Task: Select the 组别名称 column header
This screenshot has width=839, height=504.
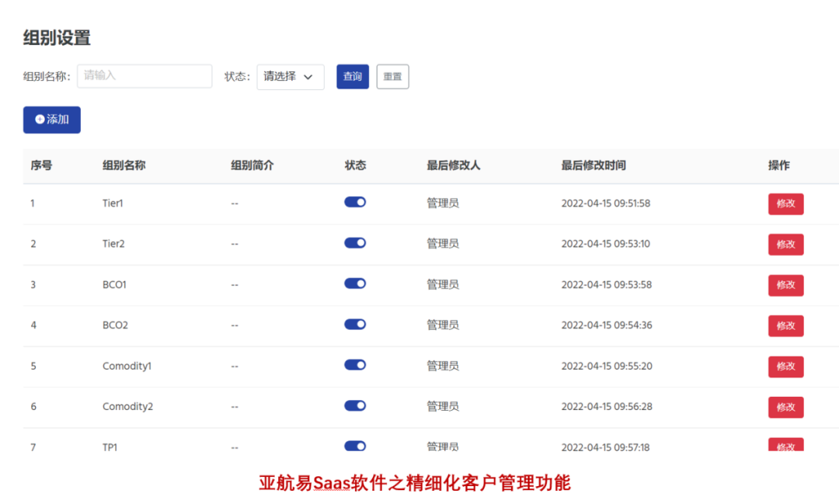Action: pos(127,165)
